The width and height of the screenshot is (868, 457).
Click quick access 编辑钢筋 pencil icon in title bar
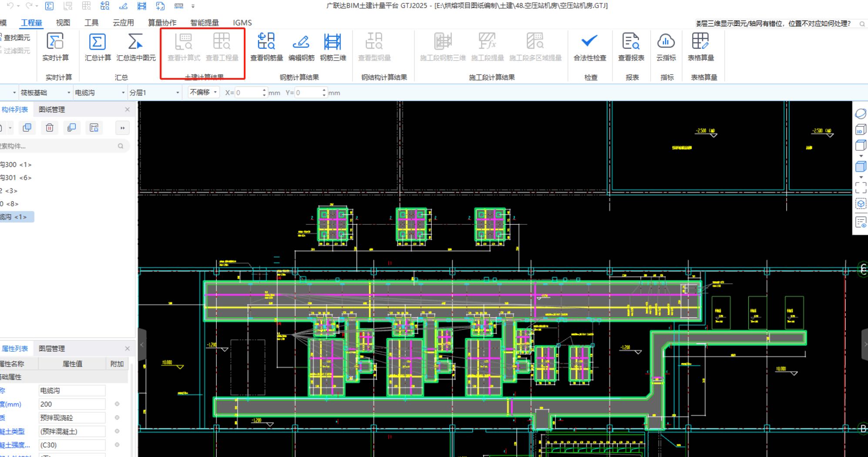pyautogui.click(x=124, y=6)
